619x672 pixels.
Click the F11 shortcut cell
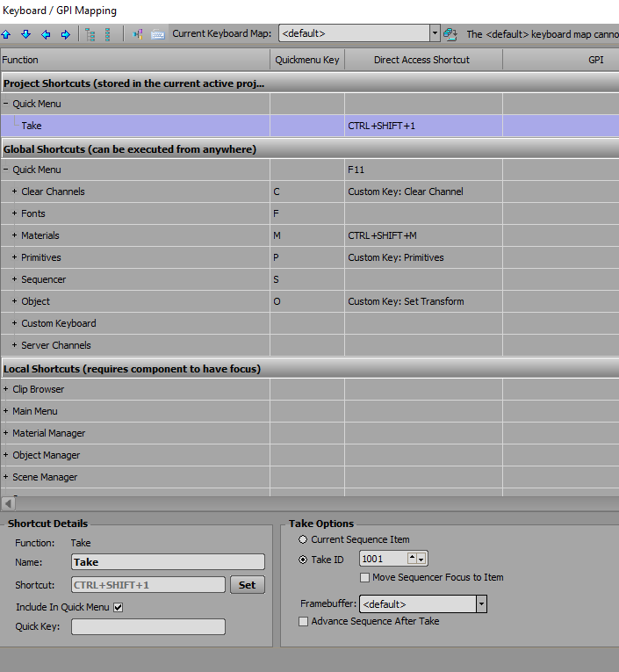423,170
